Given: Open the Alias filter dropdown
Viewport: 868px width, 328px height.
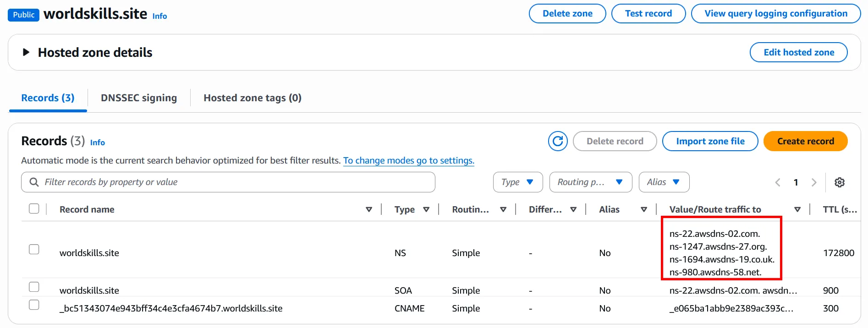Looking at the screenshot, I should click(663, 182).
